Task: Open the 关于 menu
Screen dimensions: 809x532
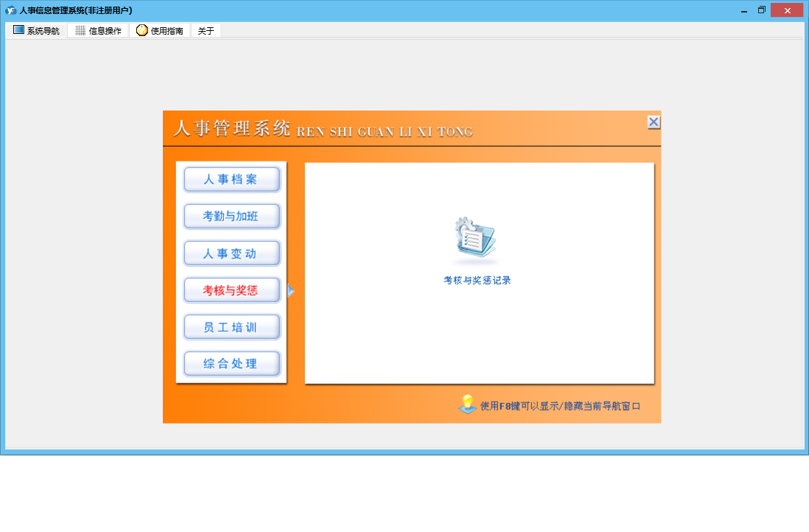Action: 206,30
